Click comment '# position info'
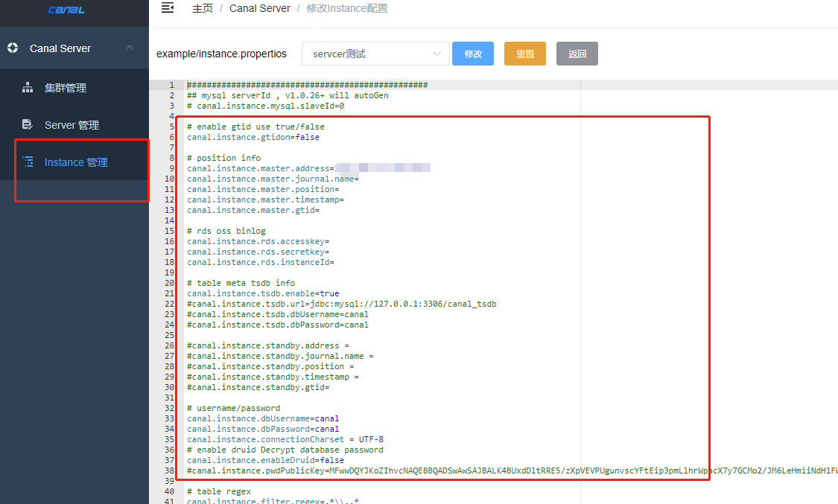 coord(224,158)
